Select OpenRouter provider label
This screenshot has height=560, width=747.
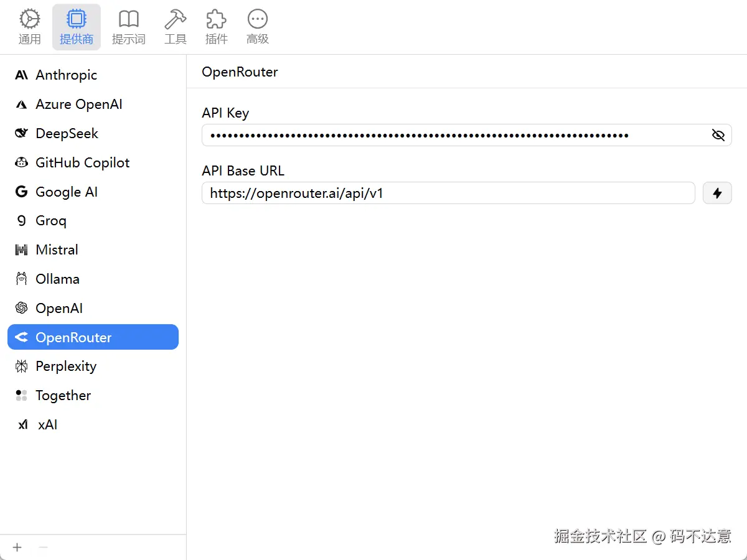(x=73, y=337)
